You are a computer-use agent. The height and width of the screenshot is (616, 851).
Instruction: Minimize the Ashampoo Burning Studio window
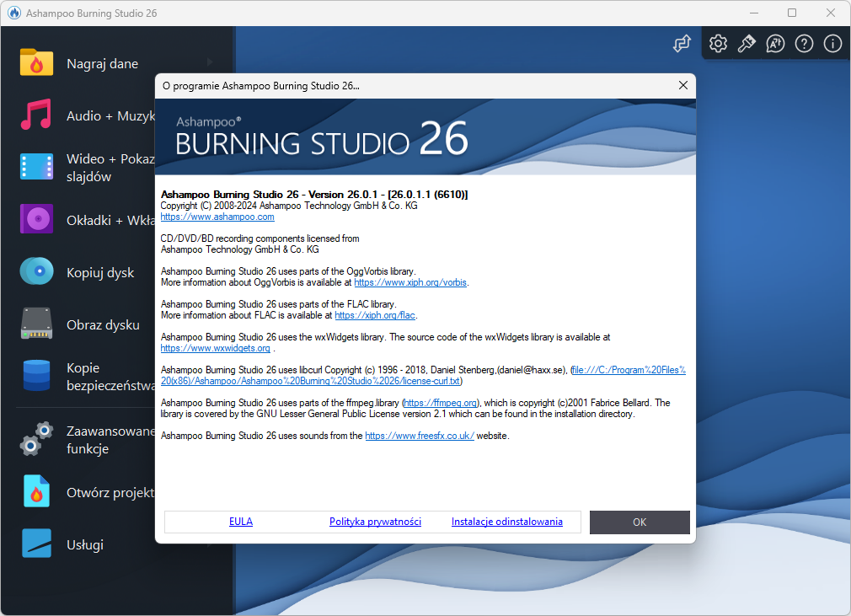[754, 13]
